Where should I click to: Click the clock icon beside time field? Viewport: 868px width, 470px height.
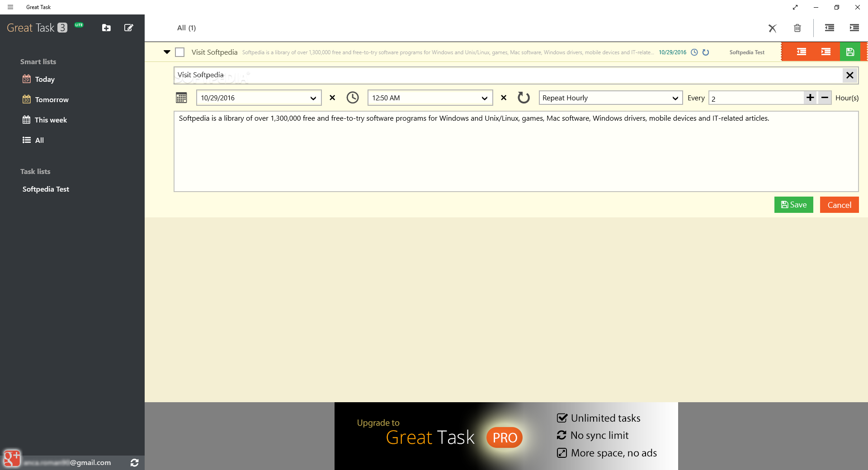coord(353,98)
